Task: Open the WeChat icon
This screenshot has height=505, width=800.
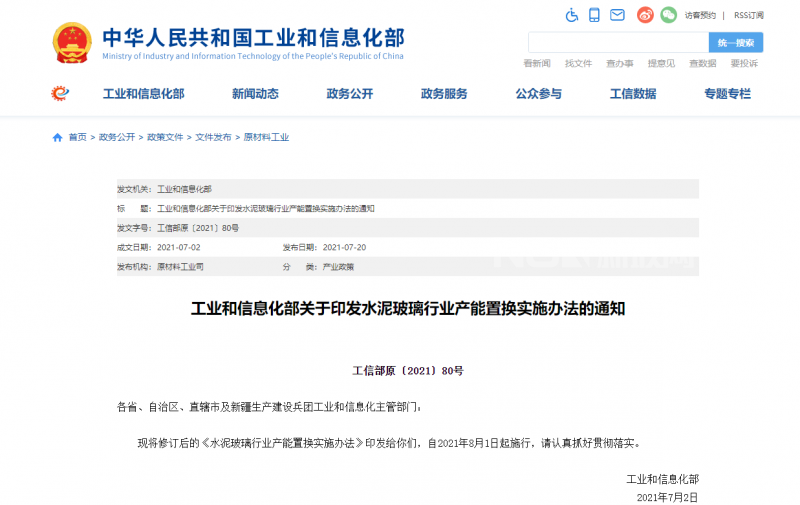Action: point(668,15)
